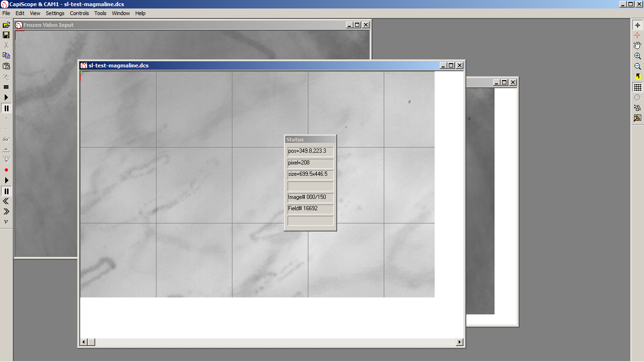The width and height of the screenshot is (644, 362).
Task: Click the Frozen Video Input window title bar
Action: (192, 25)
